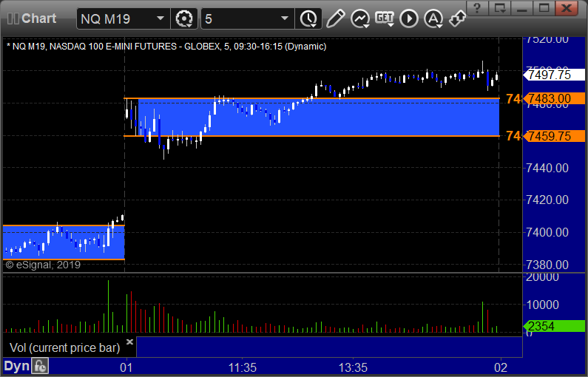Viewport: 588px width, 377px height.
Task: Click the GET tools icon
Action: [x=385, y=18]
